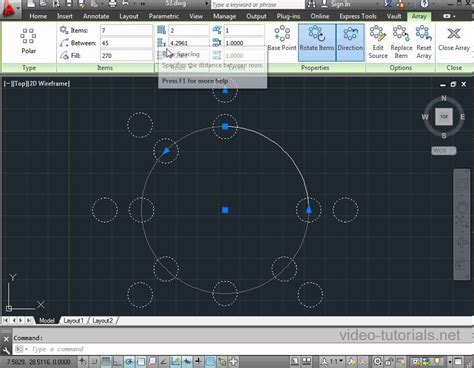Select the square grip on top array circle
Image resolution: width=474 pixels, height=368 pixels.
click(x=225, y=126)
